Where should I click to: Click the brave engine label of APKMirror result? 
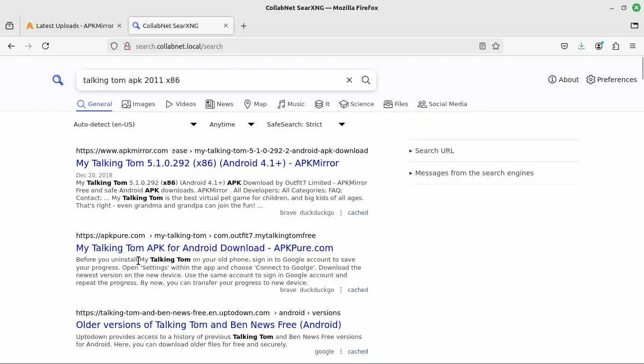click(288, 213)
